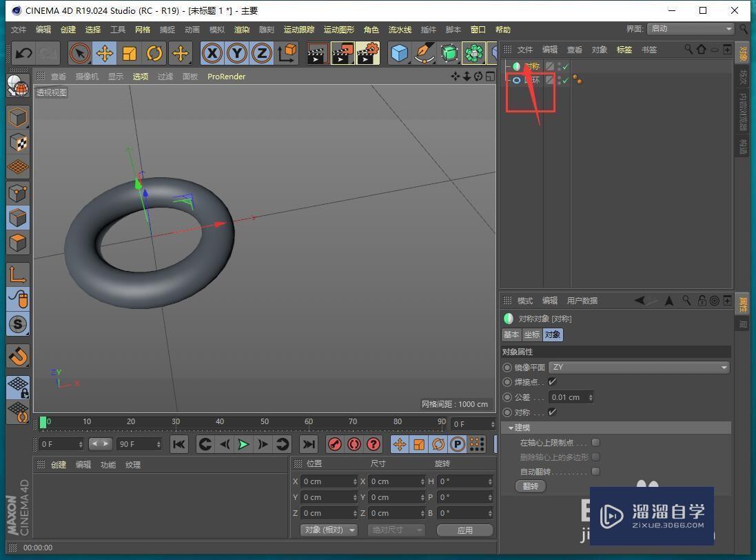
Task: Select Polygons mode in left toolbar
Action: pyautogui.click(x=18, y=243)
